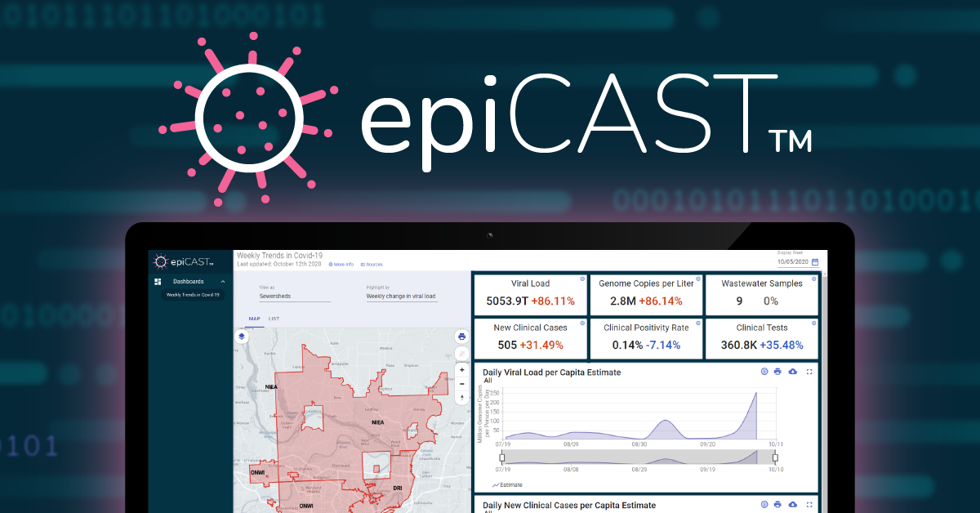Image resolution: width=980 pixels, height=513 pixels.
Task: Click the crossed-out circle map button
Action: (x=462, y=354)
